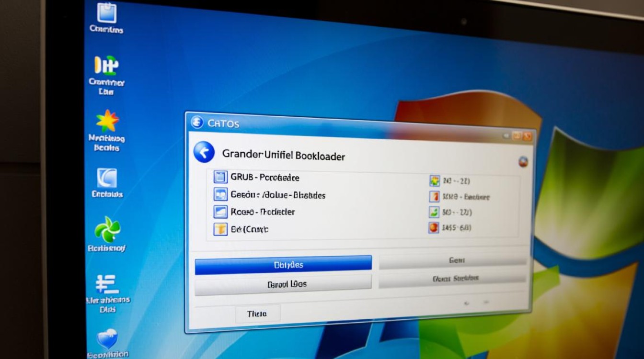The width and height of the screenshot is (644, 359).
Task: Maximize the CATOS dialog window
Action: 517,136
